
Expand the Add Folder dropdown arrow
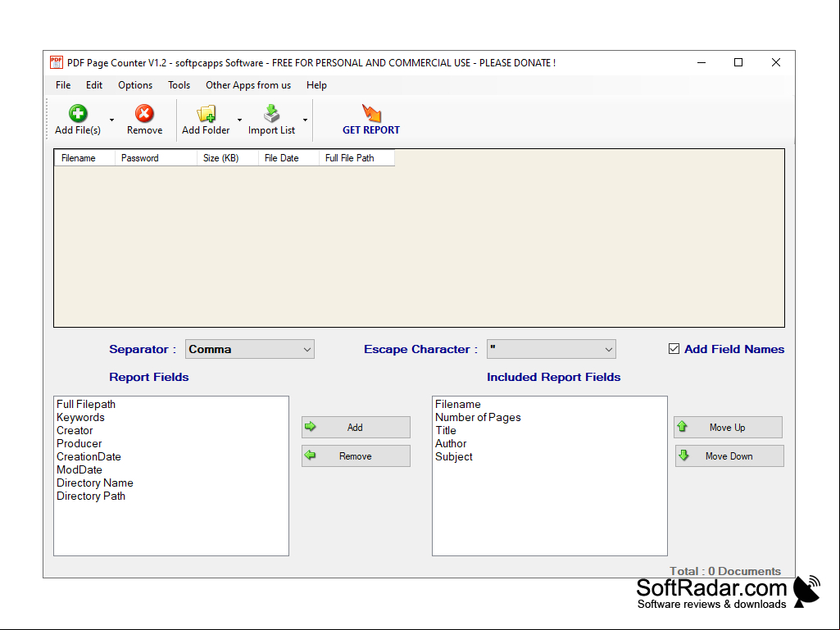tap(239, 120)
